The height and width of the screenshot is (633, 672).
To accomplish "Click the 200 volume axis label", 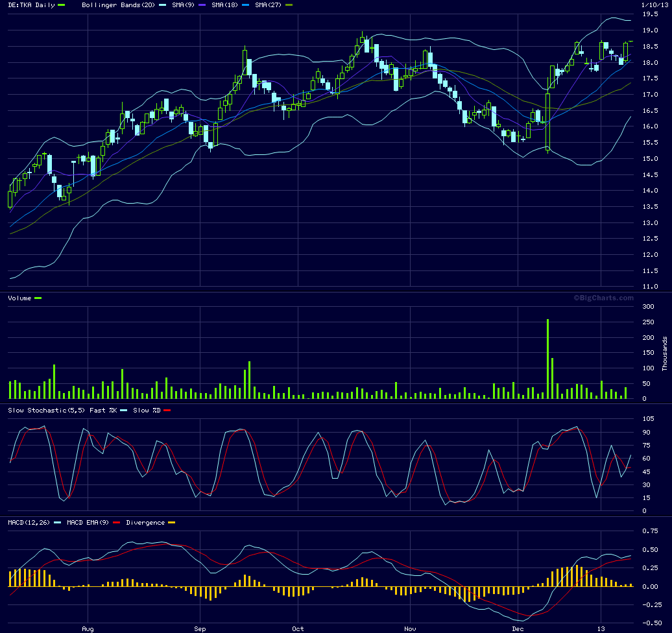I will pos(649,338).
